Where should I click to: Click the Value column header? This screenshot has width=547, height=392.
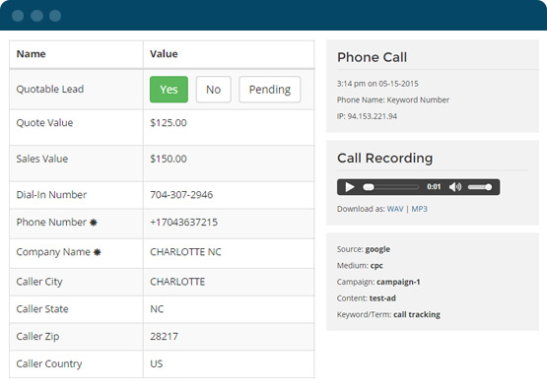tap(164, 54)
